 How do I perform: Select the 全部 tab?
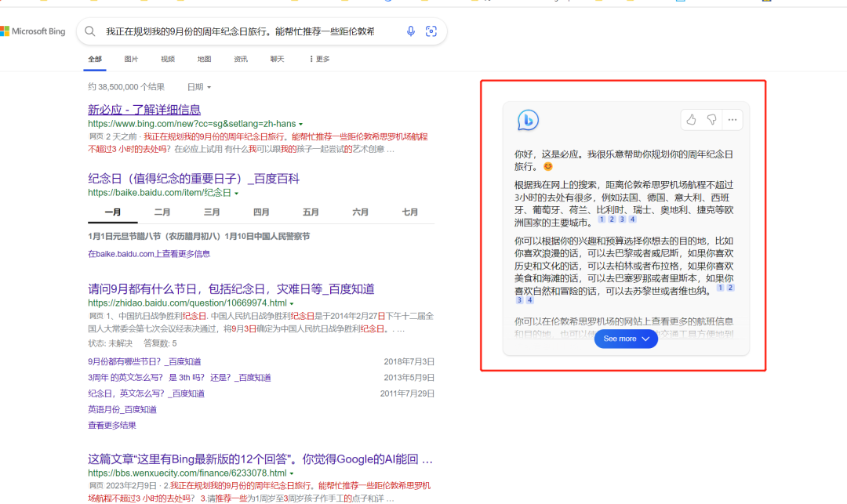(x=95, y=59)
